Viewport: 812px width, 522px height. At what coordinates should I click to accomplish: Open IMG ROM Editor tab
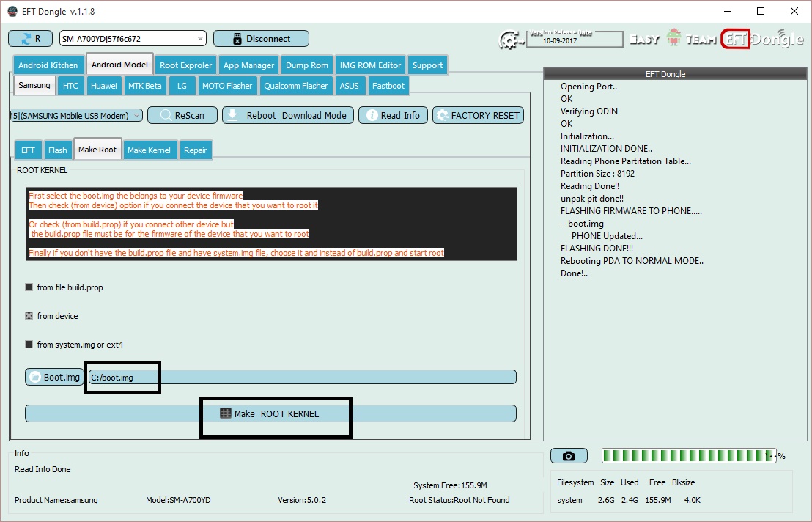point(370,65)
